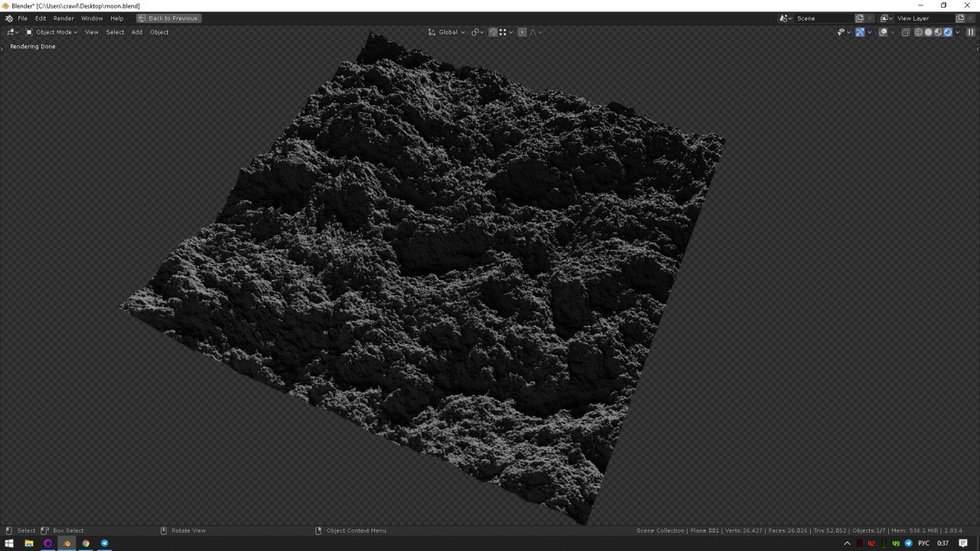Click the Faces:26,026 status bar entry
Screen dimensions: 980x551
point(788,530)
